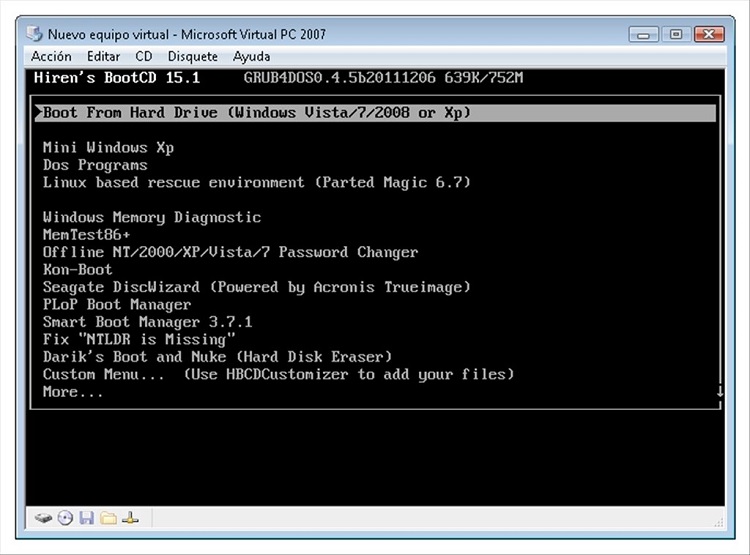Choose Mini Windows Xp boot option
Viewport: 750px width, 555px height.
[x=108, y=148]
